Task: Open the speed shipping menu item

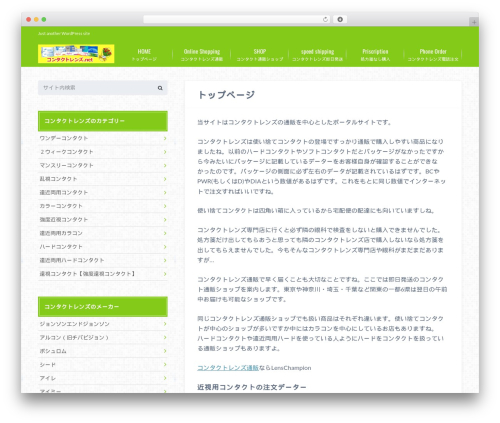Action: tap(317, 55)
